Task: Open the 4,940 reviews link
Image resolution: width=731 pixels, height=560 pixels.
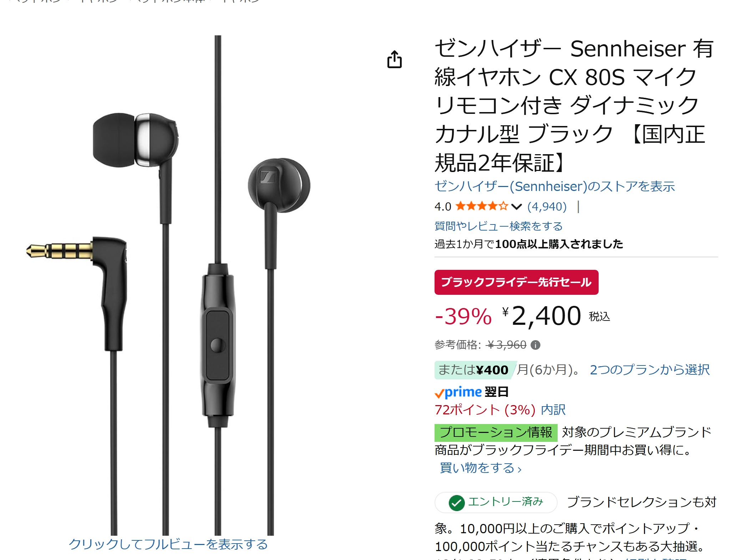Action: click(547, 206)
